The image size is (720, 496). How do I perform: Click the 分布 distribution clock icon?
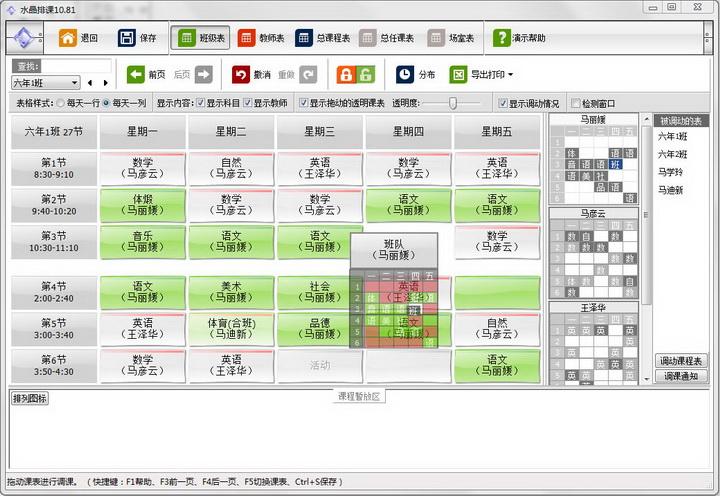(x=404, y=74)
